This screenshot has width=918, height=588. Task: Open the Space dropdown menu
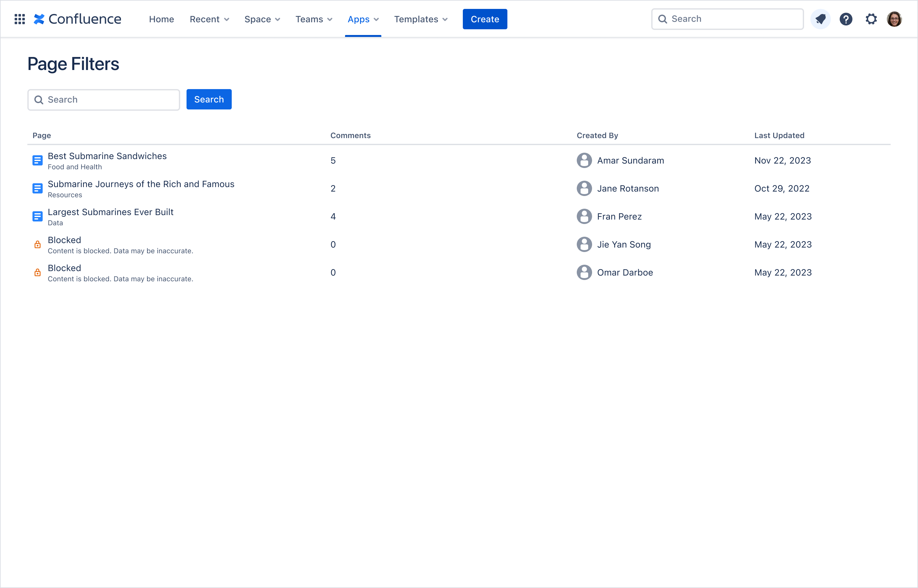click(x=262, y=19)
